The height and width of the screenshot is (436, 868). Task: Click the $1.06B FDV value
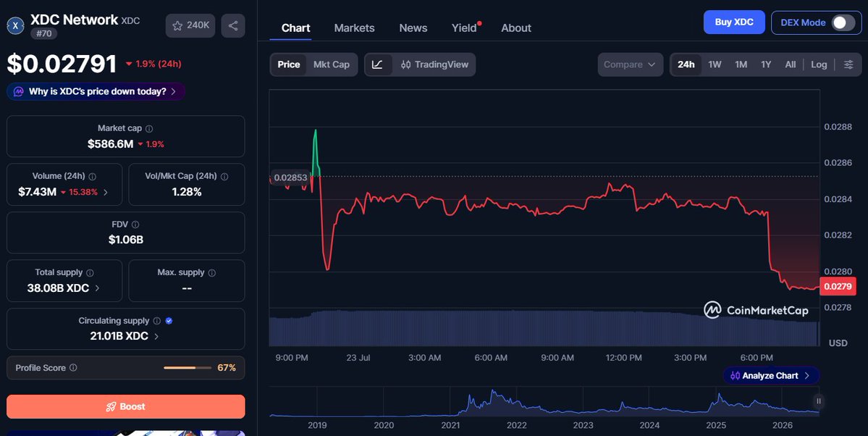point(126,240)
